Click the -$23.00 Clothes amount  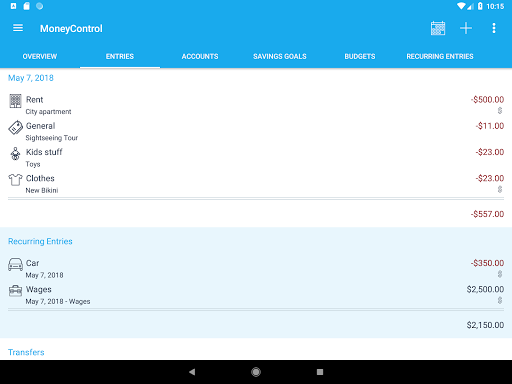click(490, 178)
